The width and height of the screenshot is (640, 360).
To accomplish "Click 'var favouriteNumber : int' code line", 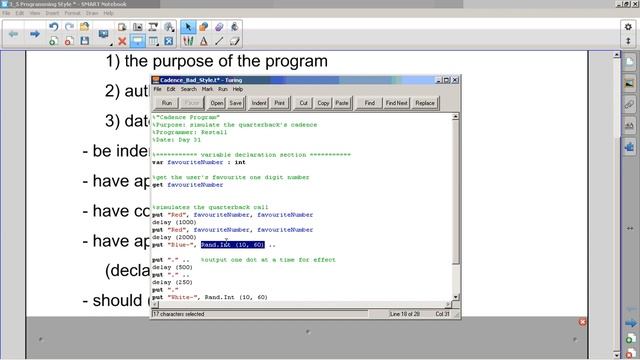I will click(x=199, y=162).
